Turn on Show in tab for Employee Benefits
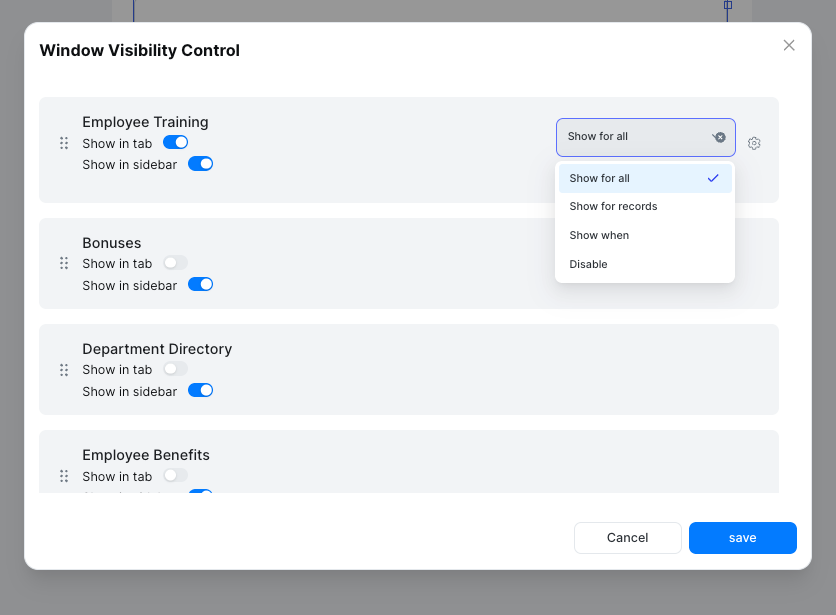The image size is (836, 615). coord(175,476)
